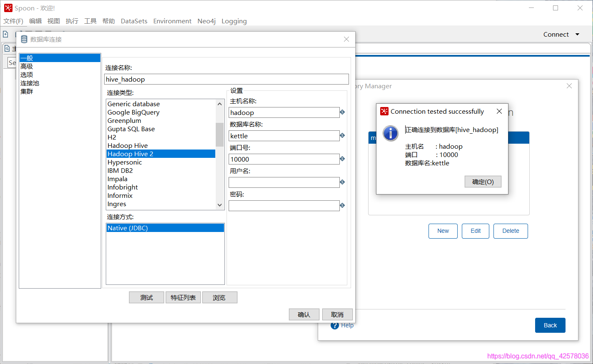Close the Repository Manager window
Viewport: 593px width, 364px height.
[569, 86]
